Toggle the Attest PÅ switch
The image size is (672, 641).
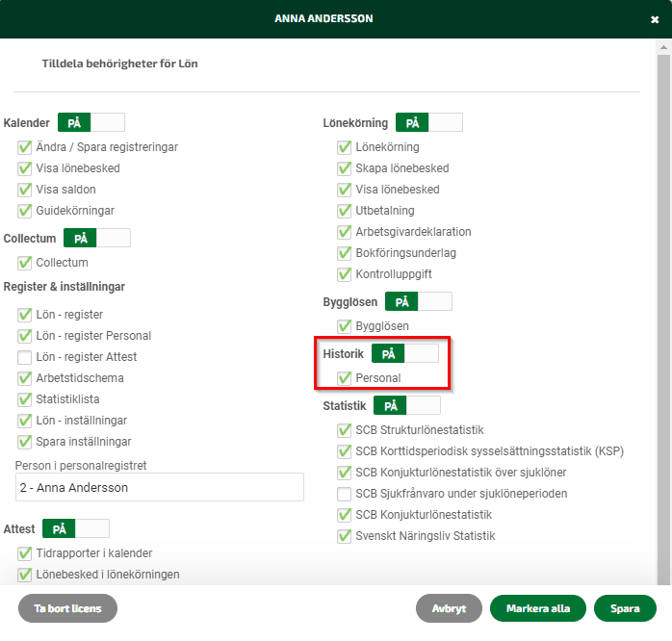pos(76,528)
